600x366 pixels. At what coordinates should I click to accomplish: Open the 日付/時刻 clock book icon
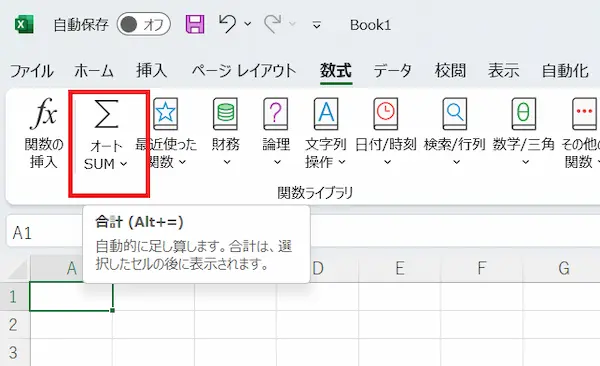coord(386,113)
